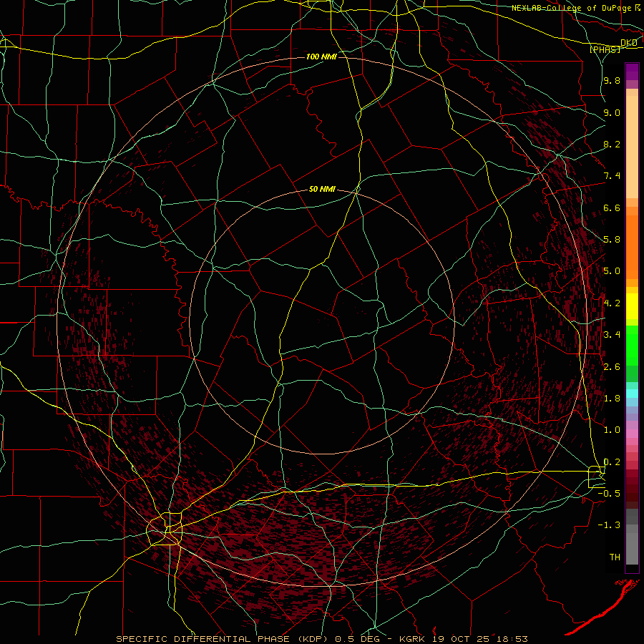Select the DKD product label

629,42
